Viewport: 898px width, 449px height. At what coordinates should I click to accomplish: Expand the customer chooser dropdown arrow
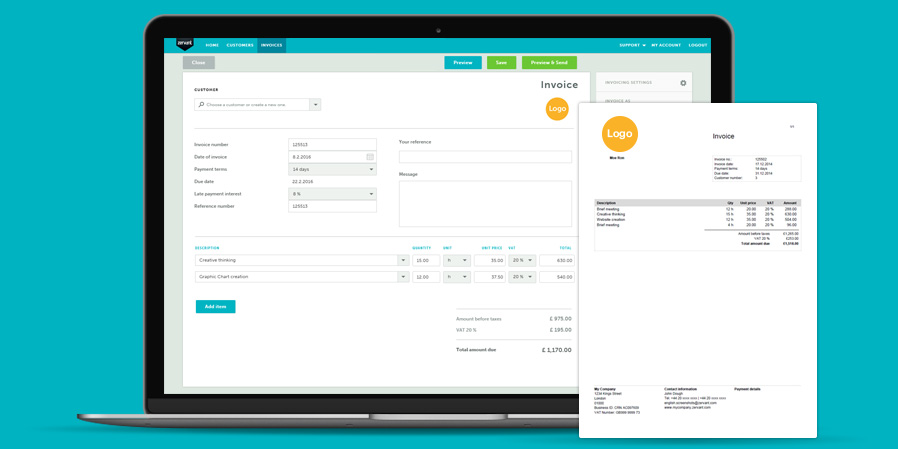tap(315, 105)
